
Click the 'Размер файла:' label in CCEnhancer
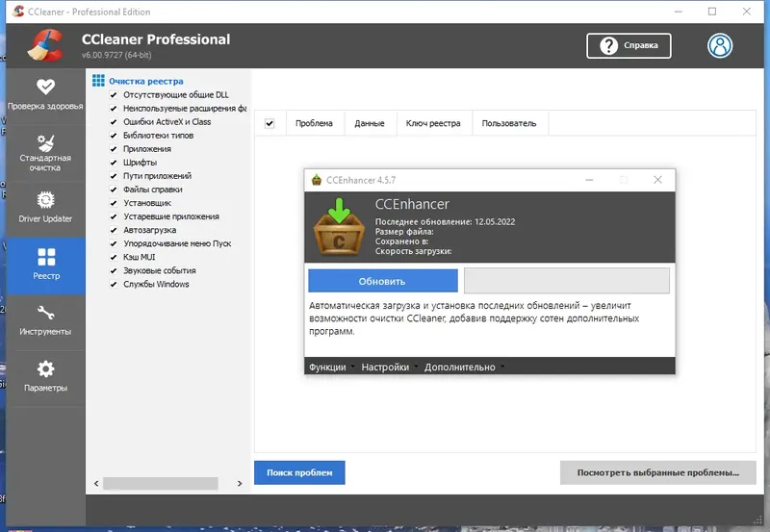pos(404,231)
